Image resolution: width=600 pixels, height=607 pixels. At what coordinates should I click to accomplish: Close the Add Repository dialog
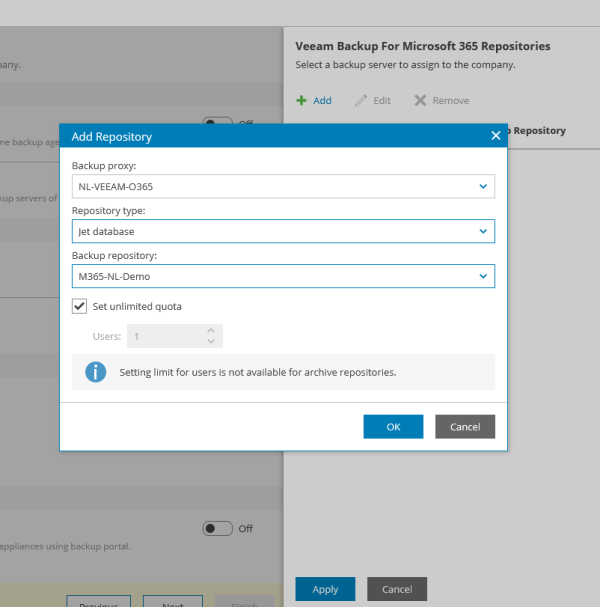coord(495,135)
